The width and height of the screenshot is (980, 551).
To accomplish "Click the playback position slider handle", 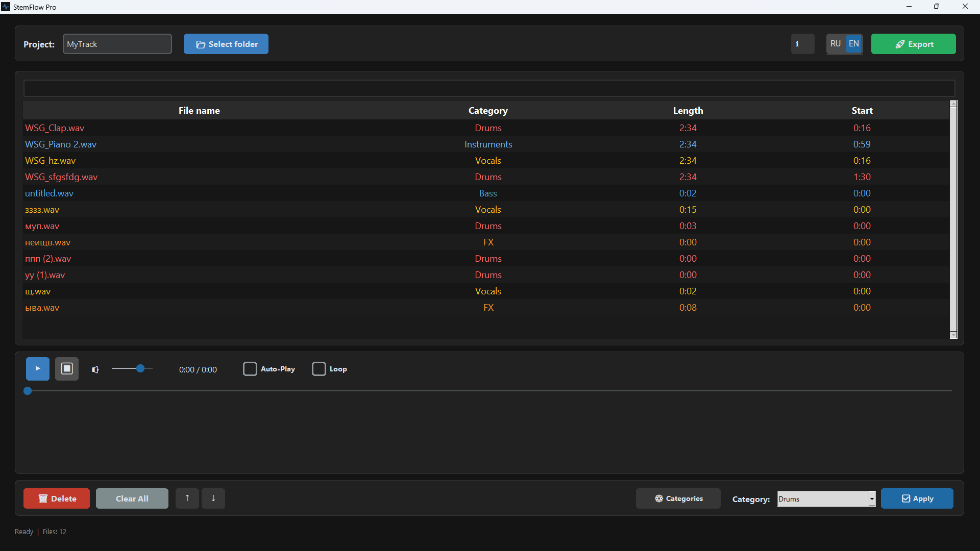I will coord(28,391).
